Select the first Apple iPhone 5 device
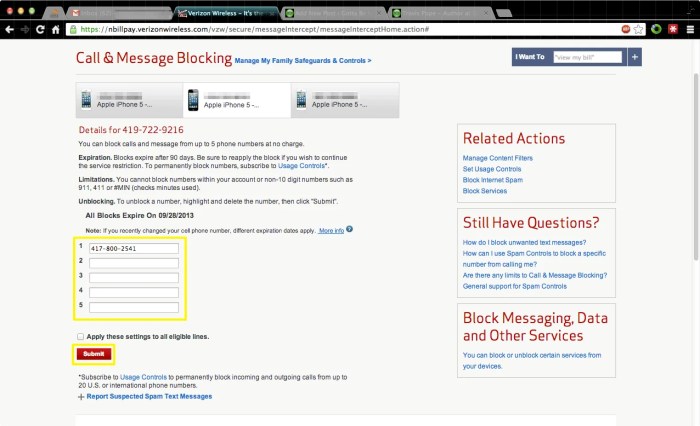The height and width of the screenshot is (426, 700). [129, 100]
